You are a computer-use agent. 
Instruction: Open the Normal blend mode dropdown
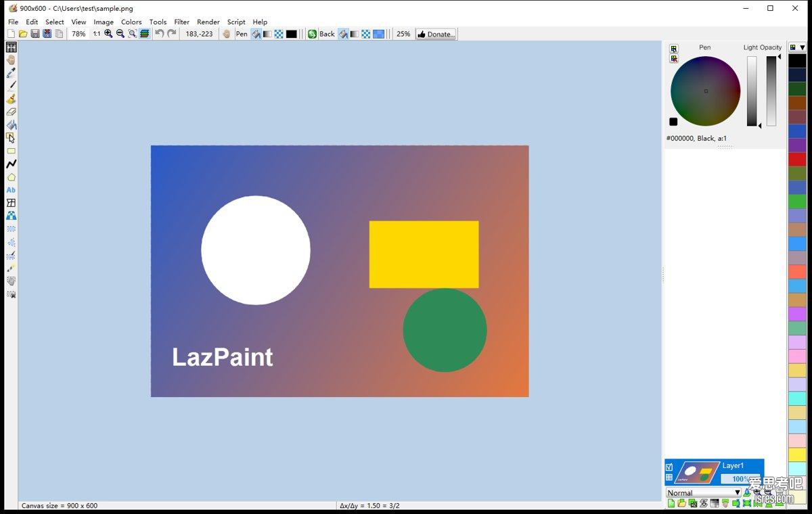(x=704, y=492)
